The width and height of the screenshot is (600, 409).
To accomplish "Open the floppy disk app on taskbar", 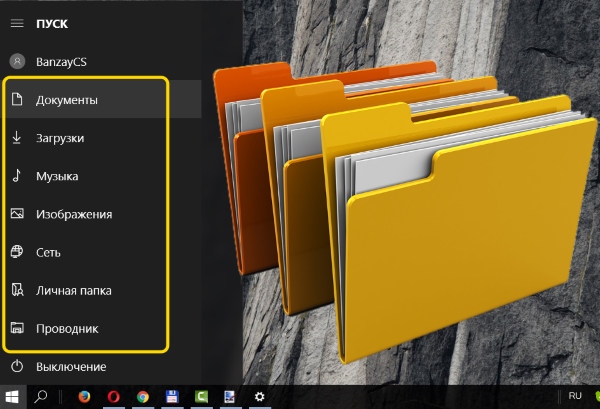I will click(x=172, y=397).
